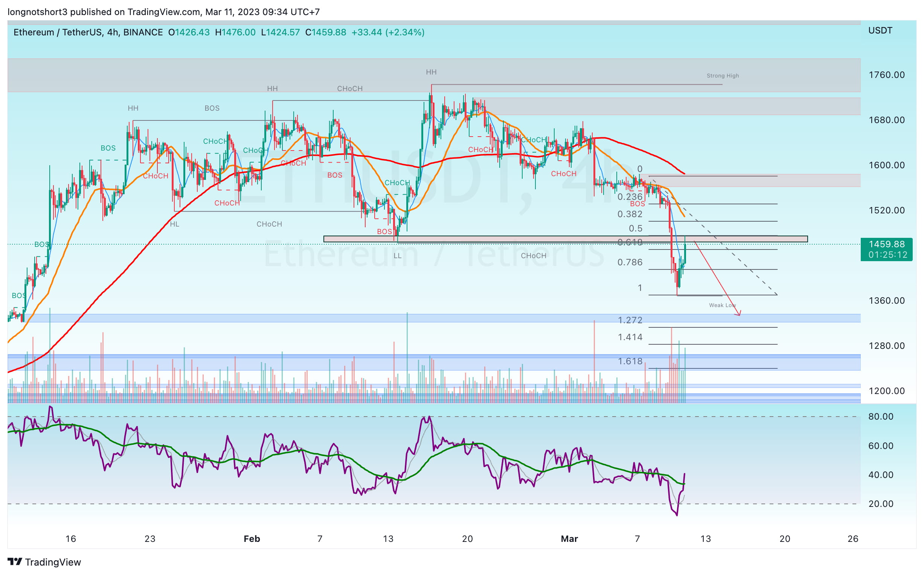Click the Fibonacci 1.618 level label

[x=630, y=361]
